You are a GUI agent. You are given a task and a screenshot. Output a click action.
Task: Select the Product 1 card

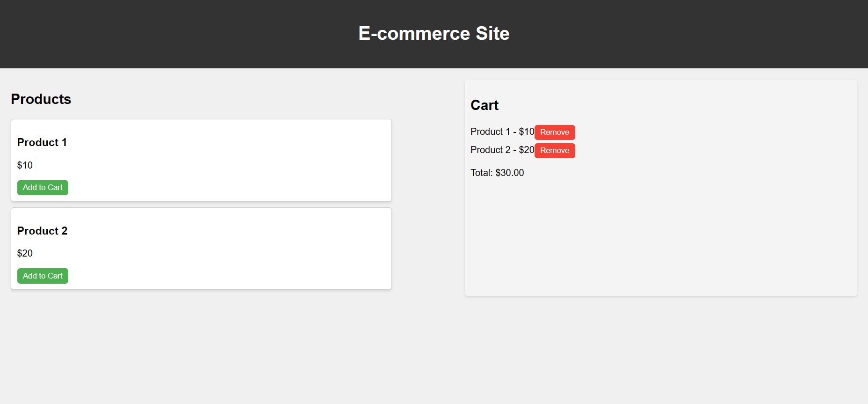pos(201,160)
